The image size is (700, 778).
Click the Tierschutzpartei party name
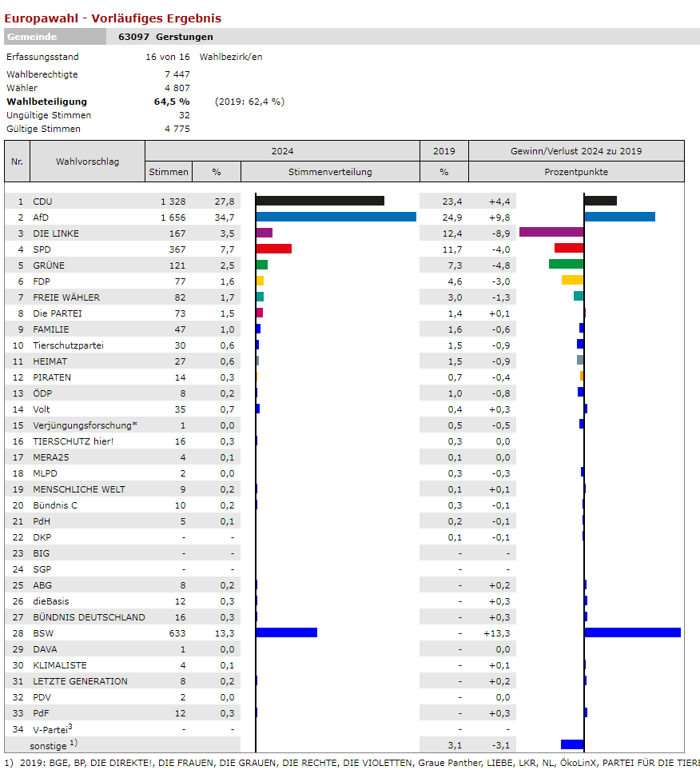tap(68, 345)
